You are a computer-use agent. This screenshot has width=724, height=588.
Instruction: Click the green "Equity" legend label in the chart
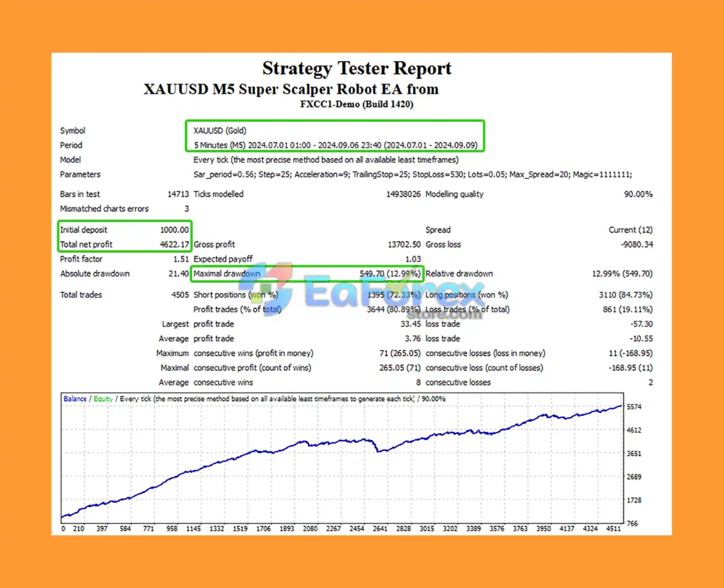[103, 399]
